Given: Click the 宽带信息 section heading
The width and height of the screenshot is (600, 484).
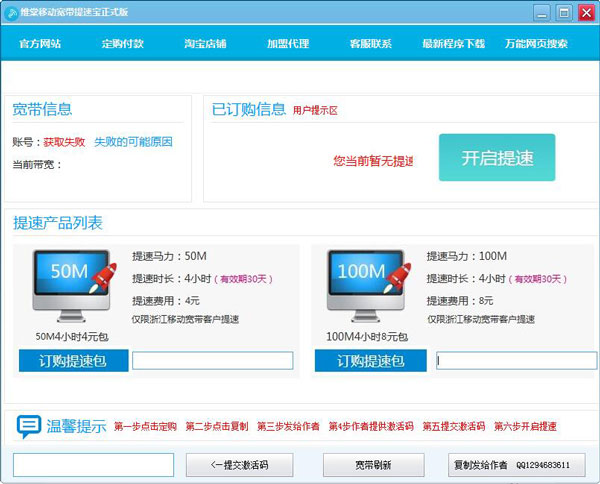Looking at the screenshot, I should (42, 109).
